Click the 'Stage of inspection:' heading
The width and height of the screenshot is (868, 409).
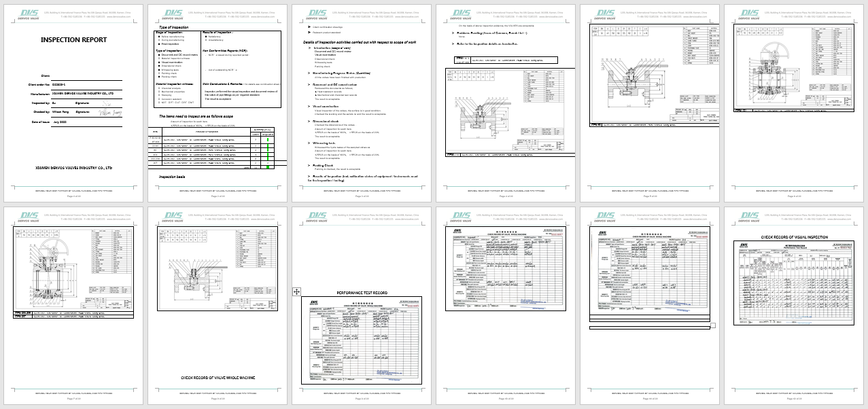coord(169,33)
